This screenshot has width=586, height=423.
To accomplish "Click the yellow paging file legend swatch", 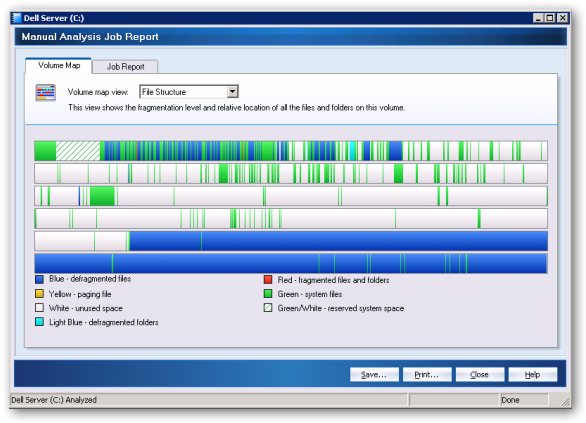I will point(39,294).
